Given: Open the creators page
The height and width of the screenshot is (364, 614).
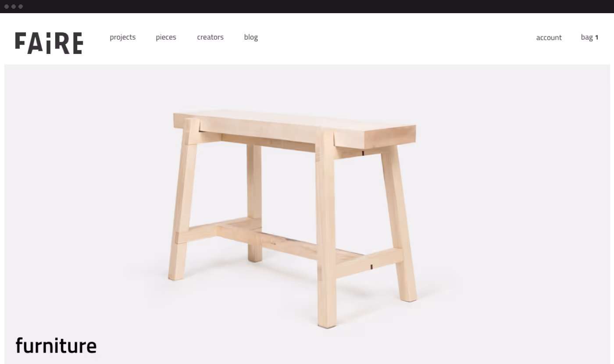Looking at the screenshot, I should (211, 37).
